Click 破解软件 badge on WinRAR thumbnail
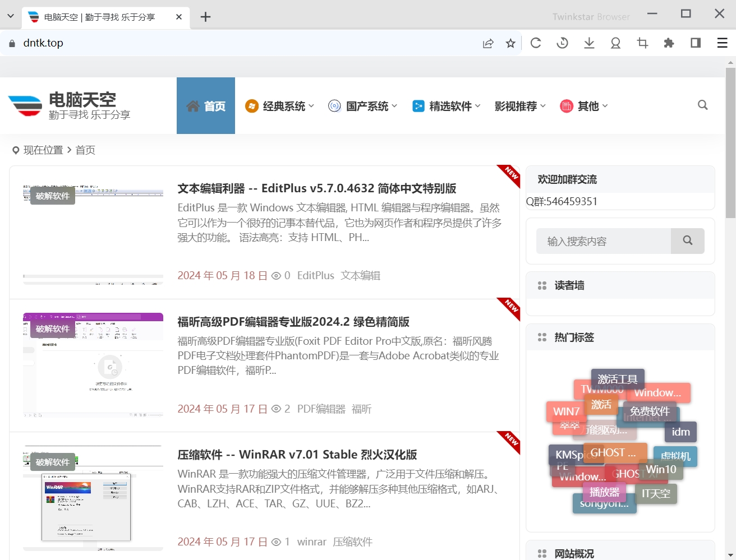The height and width of the screenshot is (560, 736). pos(53,462)
